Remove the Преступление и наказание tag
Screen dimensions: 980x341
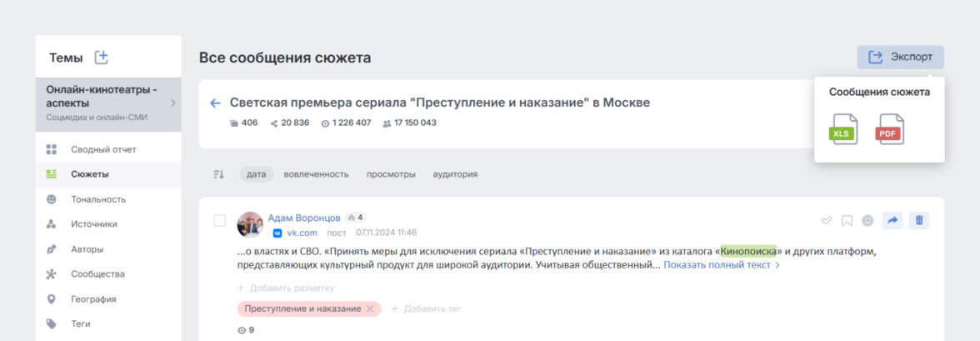tap(371, 308)
